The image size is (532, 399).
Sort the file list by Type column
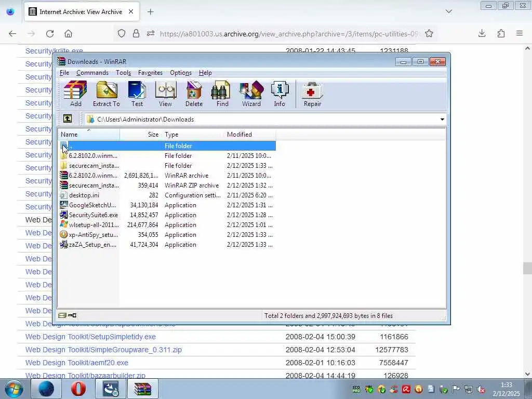tap(193, 135)
